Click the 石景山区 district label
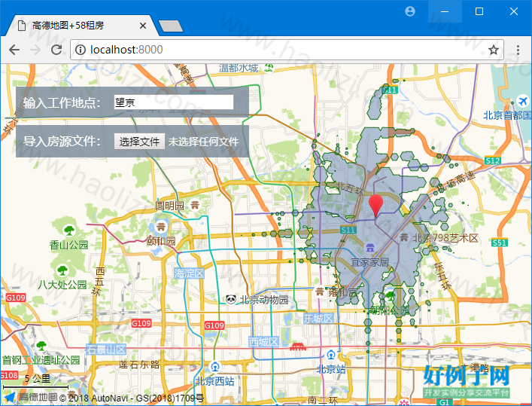Screen dimensions: 532x406 point(106,350)
